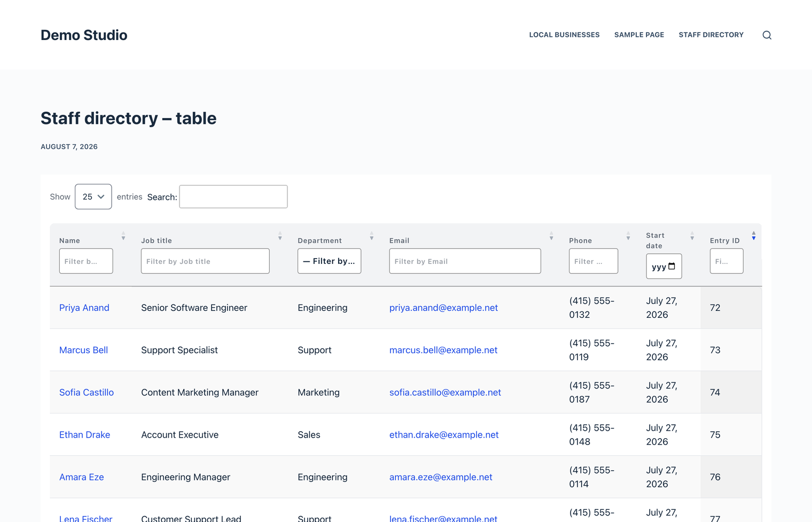Click phone number (415) 555-0114
This screenshot has height=522, width=812.
pos(592,477)
